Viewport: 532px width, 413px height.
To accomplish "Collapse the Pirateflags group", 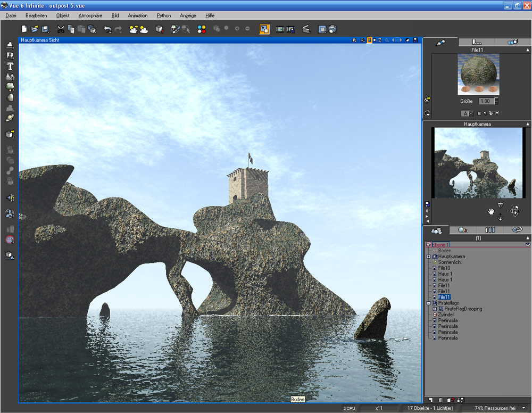I will tap(428, 303).
